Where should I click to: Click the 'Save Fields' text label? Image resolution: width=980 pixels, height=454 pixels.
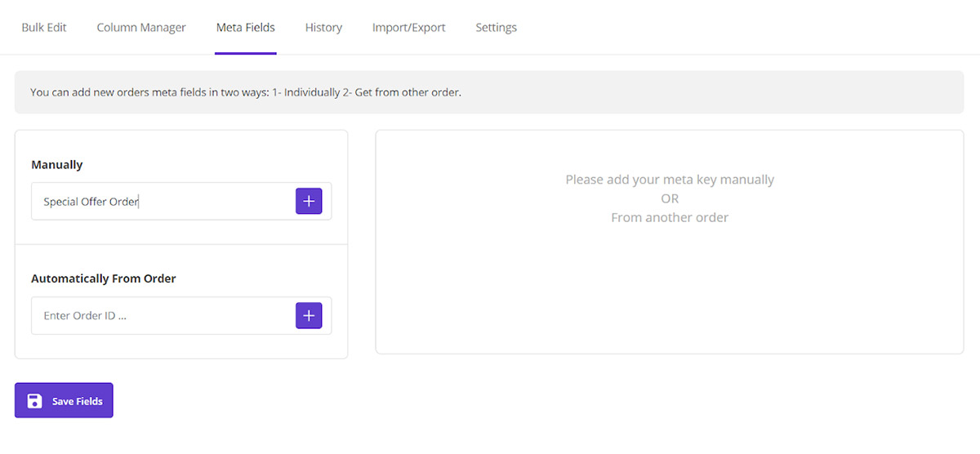click(78, 401)
